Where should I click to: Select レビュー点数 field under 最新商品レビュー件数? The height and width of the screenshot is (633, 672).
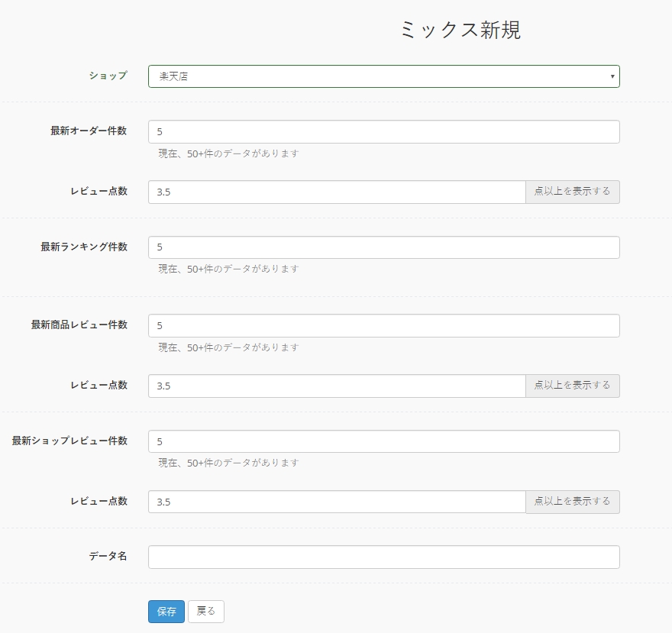pyautogui.click(x=337, y=386)
